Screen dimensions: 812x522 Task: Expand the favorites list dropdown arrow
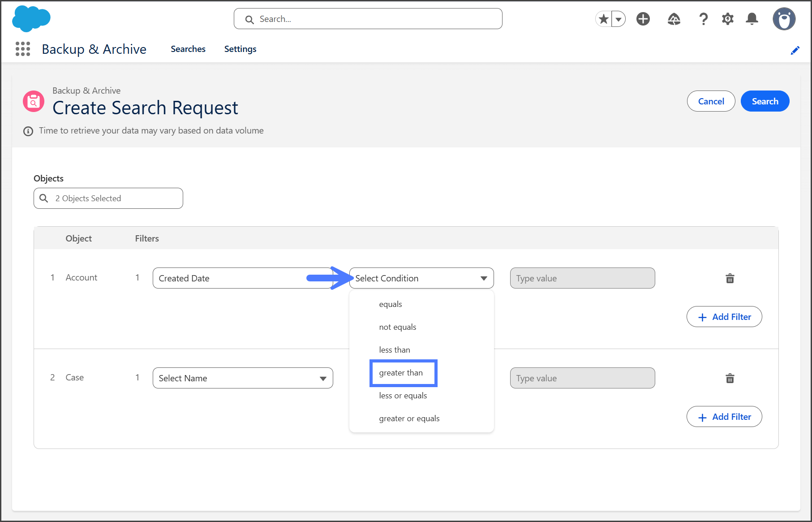619,19
